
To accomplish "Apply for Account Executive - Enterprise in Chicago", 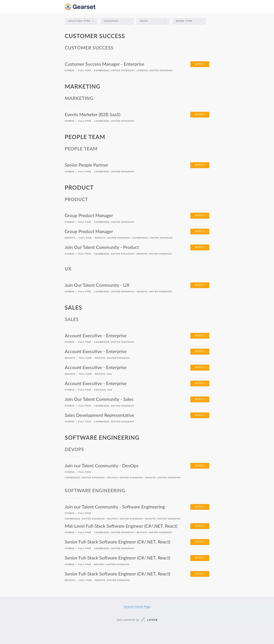I will [199, 383].
